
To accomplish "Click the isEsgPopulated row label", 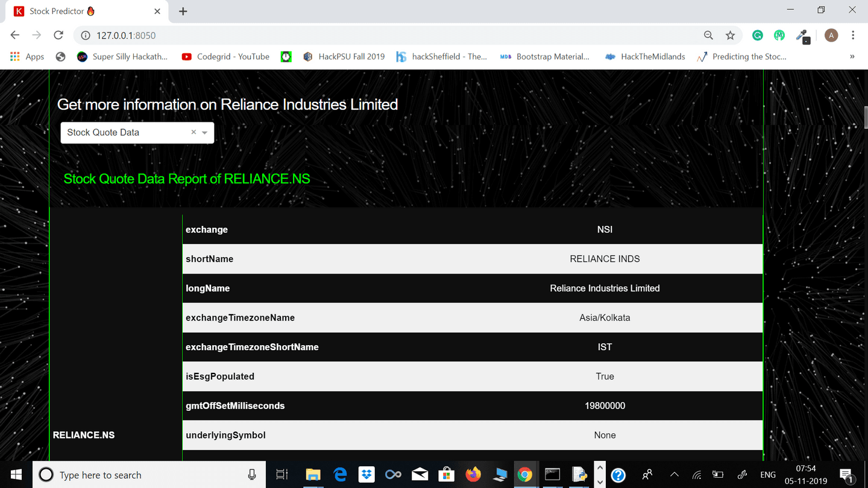I will coord(220,377).
